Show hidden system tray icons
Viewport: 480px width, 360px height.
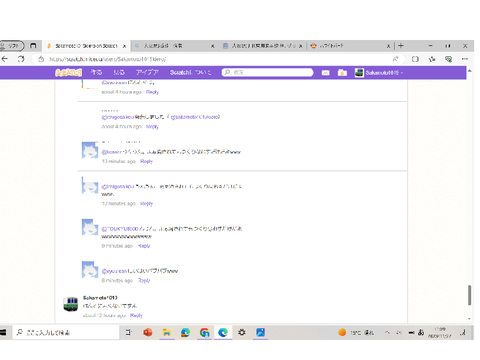[387, 332]
